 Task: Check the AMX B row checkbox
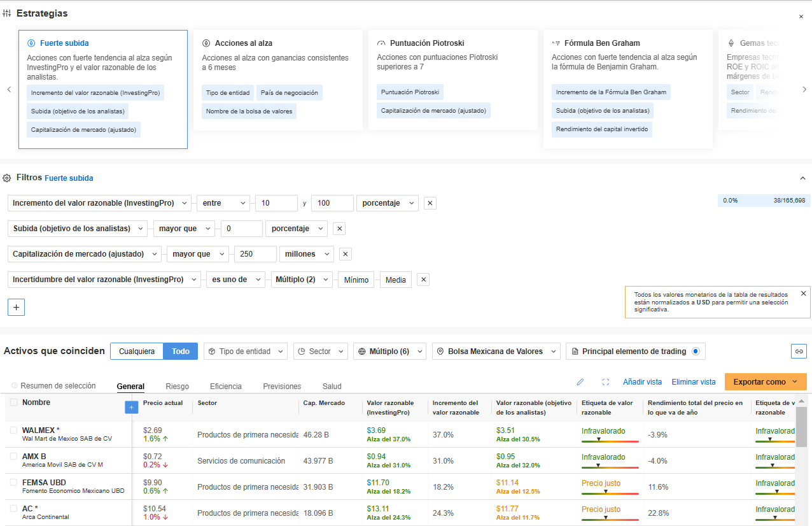(x=14, y=457)
